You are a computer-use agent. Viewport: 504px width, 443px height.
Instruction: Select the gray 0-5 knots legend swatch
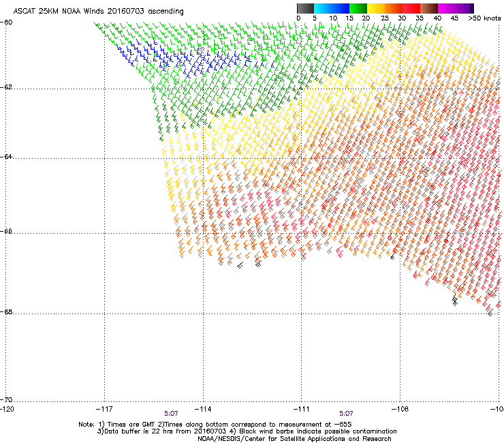click(305, 8)
